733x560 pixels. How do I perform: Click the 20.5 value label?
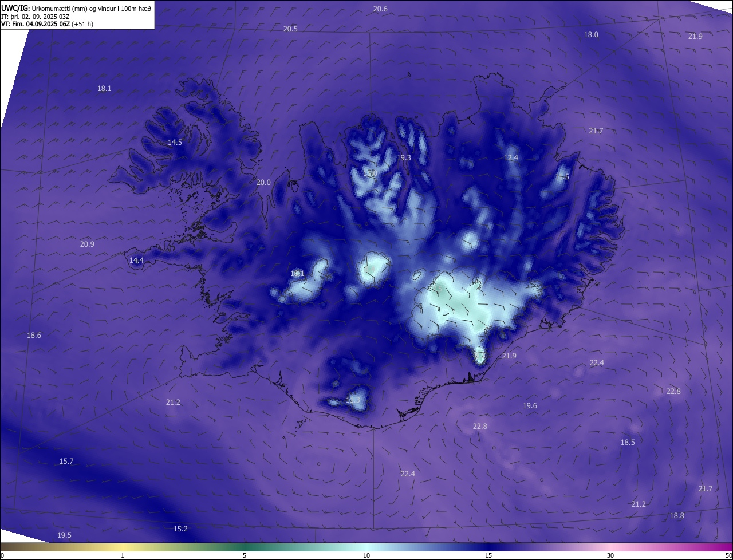[x=290, y=29]
